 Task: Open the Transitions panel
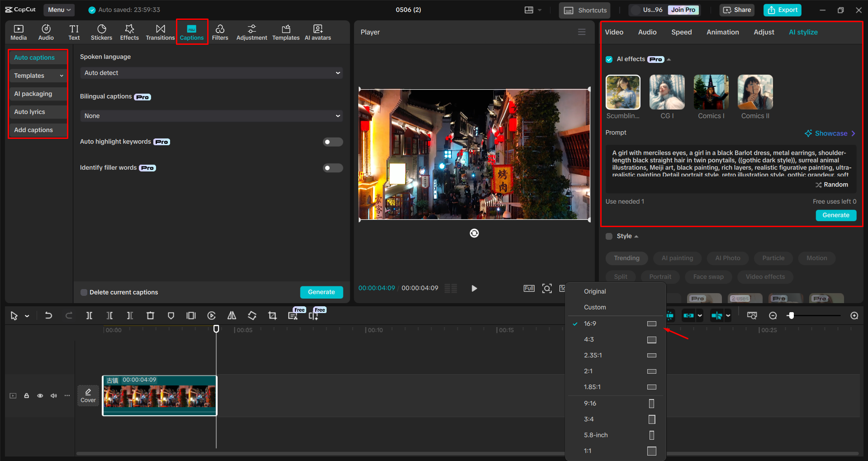coord(160,32)
